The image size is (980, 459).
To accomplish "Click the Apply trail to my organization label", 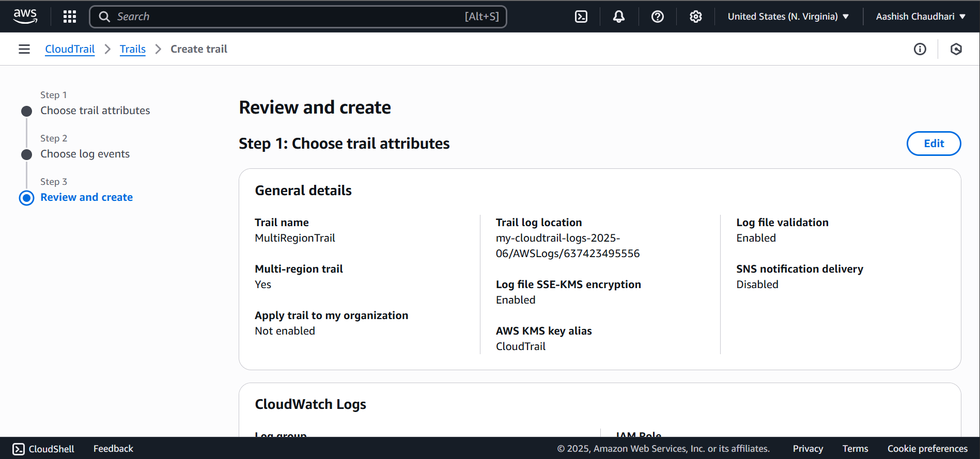I will pos(331,315).
